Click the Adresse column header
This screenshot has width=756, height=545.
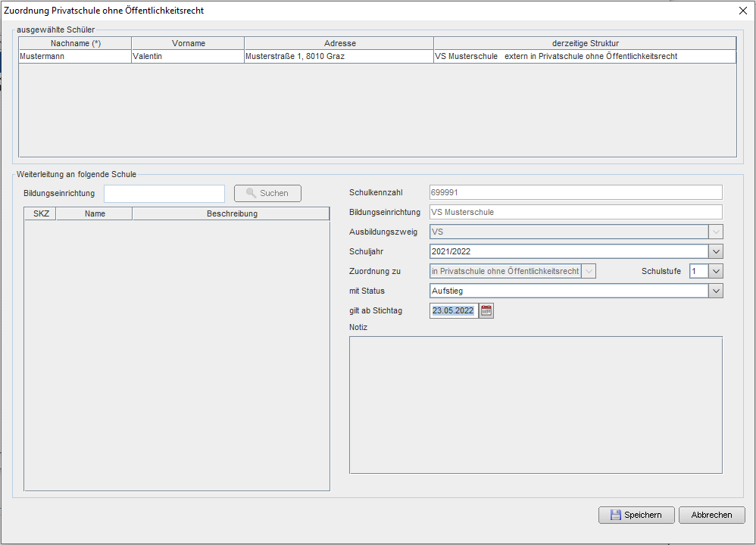coord(339,43)
